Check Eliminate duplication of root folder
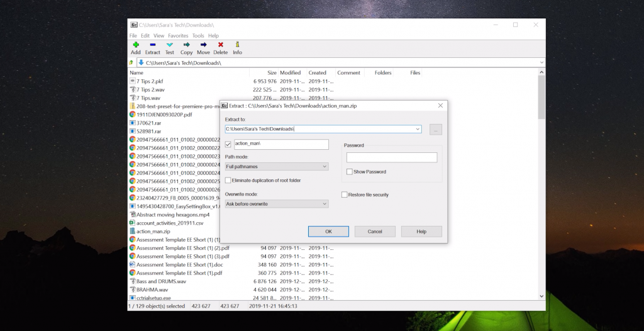The image size is (644, 331). click(x=228, y=181)
